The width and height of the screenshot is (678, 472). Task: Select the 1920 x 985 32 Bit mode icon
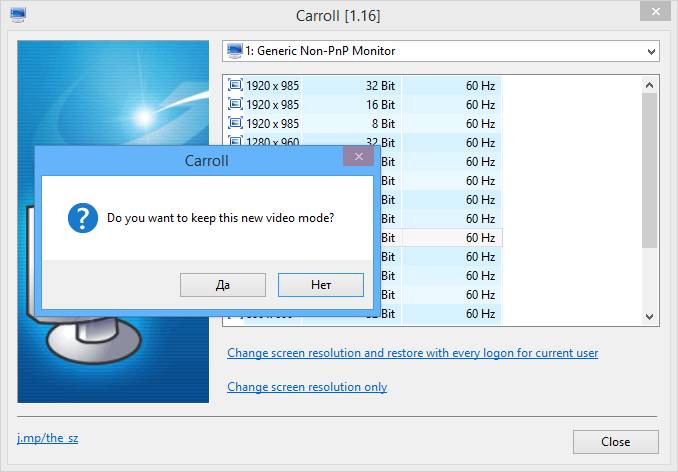235,85
